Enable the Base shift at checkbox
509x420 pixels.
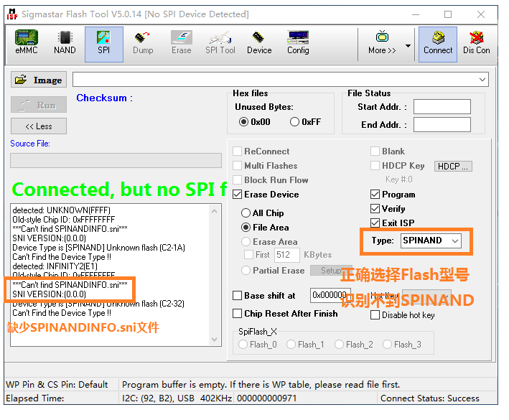pos(238,296)
